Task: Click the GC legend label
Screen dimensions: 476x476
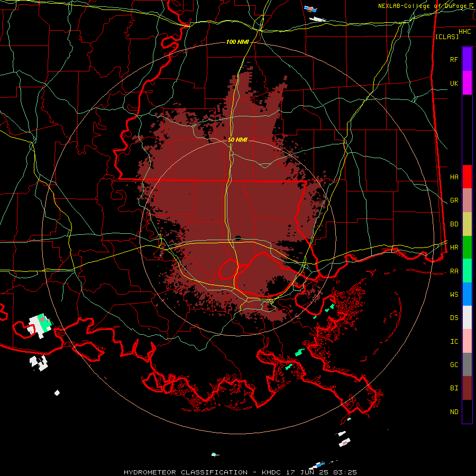Action: [x=454, y=365]
